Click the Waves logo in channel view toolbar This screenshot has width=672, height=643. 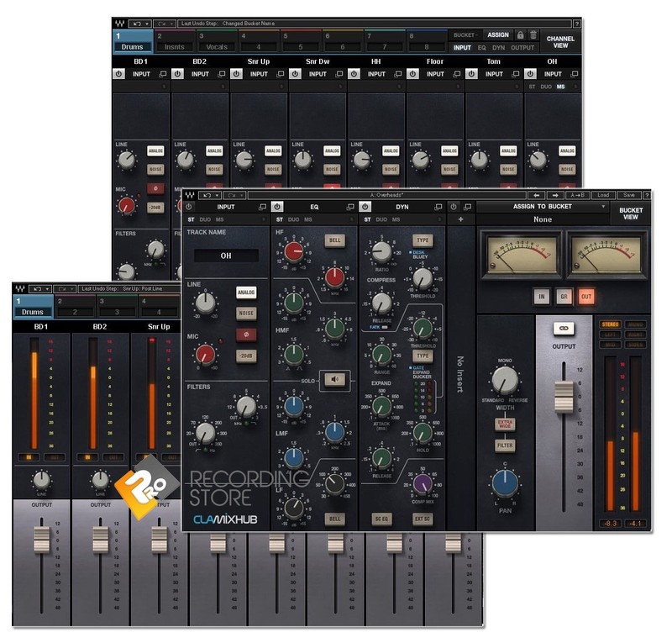(x=190, y=195)
